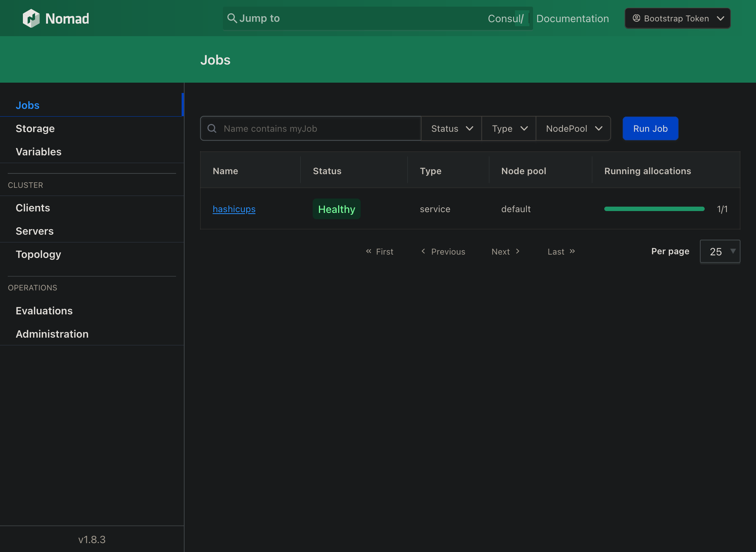Click the double-chevron Last pagination icon
Viewport: 756px width, 552px height.
coord(571,251)
